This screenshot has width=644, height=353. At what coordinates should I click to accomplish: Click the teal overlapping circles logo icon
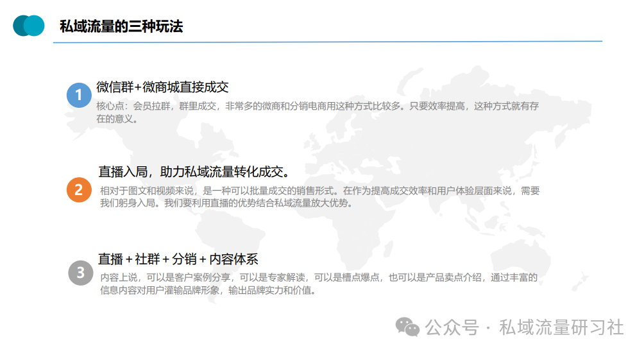click(x=29, y=26)
